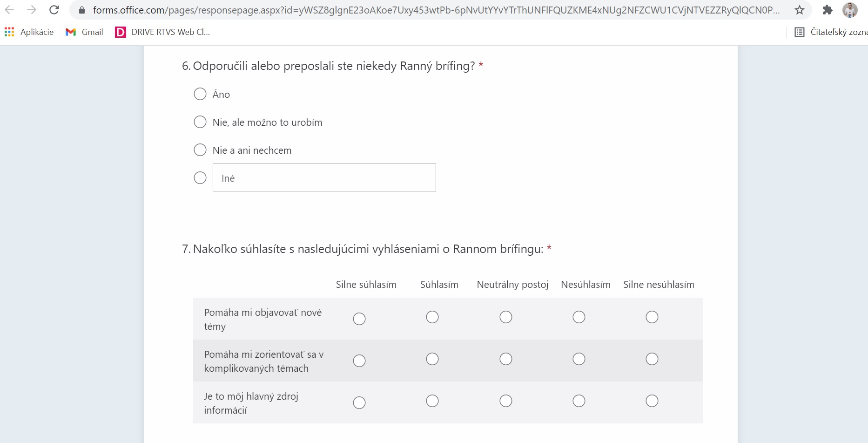Choose 'Neutrálny postoj' for komplikovaných témach row

tap(506, 359)
